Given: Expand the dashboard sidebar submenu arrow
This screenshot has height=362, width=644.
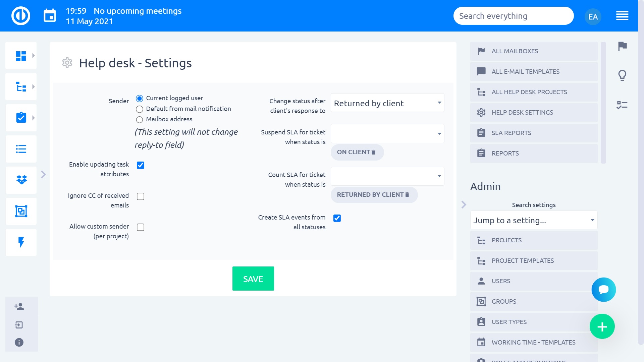Looking at the screenshot, I should point(33,56).
